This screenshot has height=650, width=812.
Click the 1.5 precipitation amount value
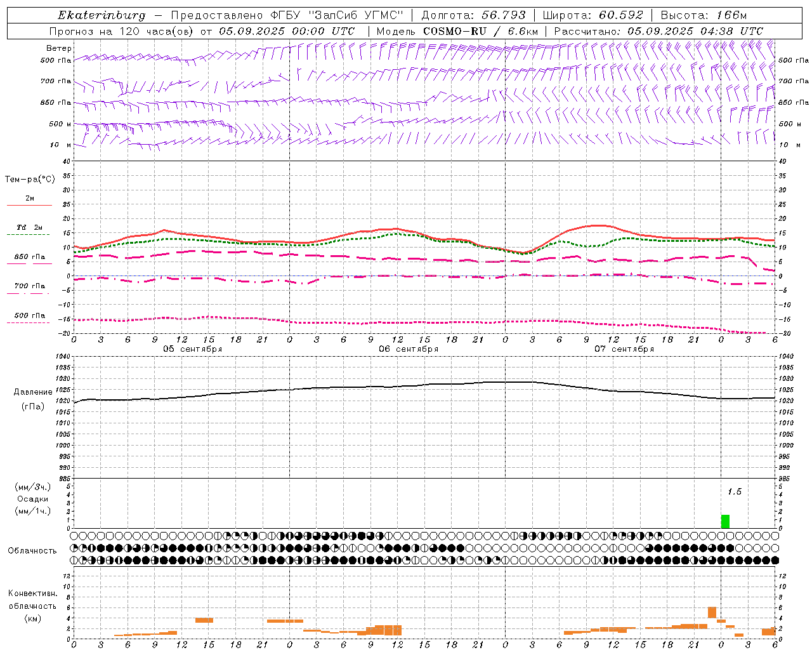734,492
